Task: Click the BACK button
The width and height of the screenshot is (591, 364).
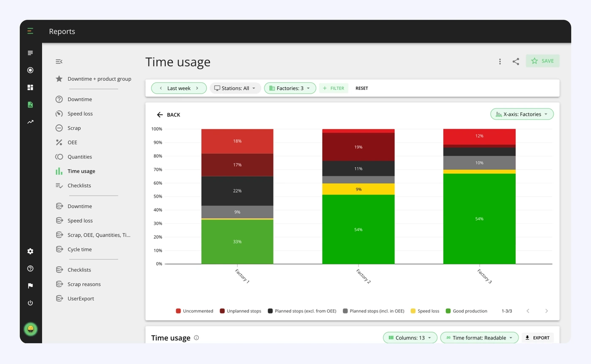Action: 168,115
